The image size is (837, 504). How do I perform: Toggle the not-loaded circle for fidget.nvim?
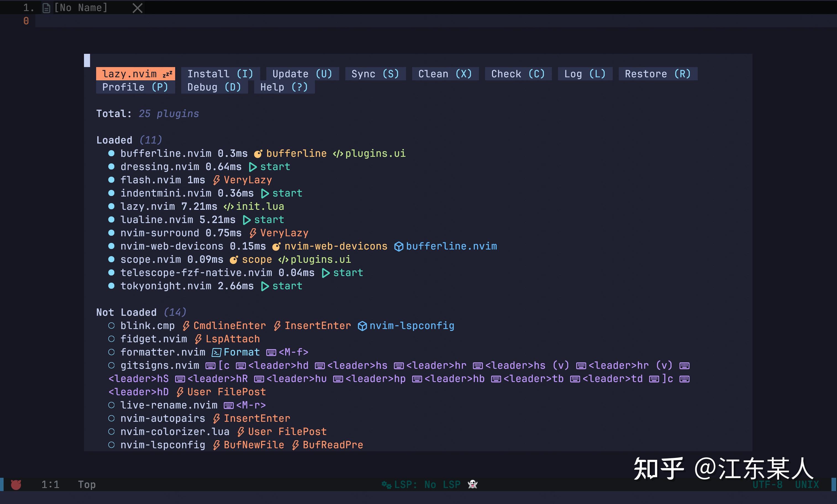[111, 339]
